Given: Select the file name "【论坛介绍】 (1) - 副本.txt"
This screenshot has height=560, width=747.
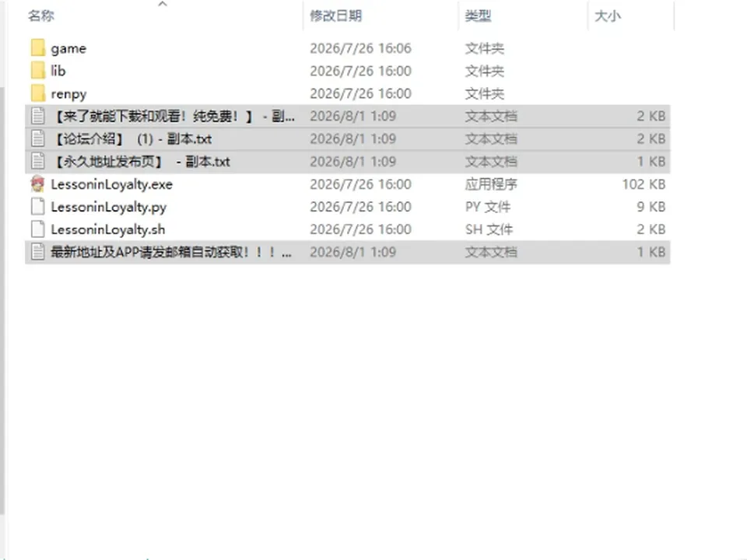Looking at the screenshot, I should coord(132,139).
